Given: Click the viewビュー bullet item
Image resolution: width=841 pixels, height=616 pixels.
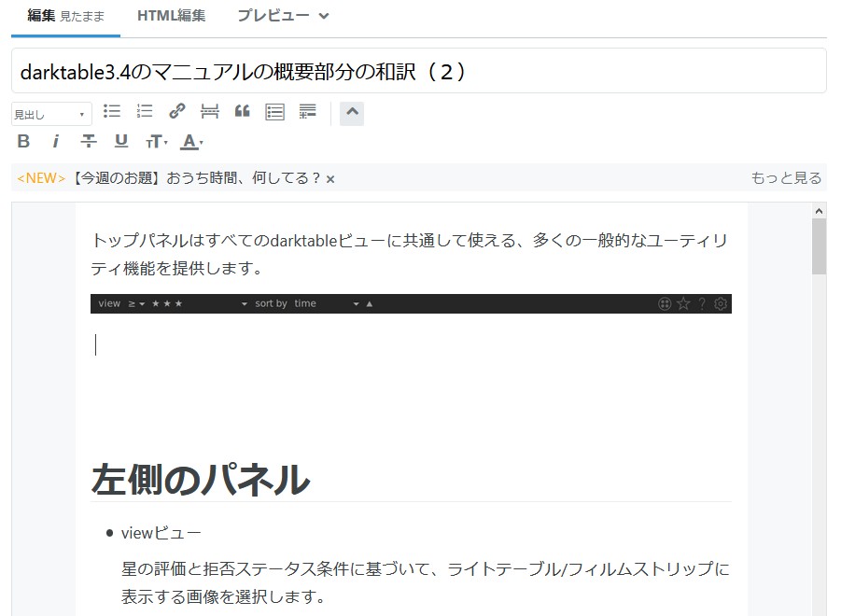Looking at the screenshot, I should [x=161, y=533].
